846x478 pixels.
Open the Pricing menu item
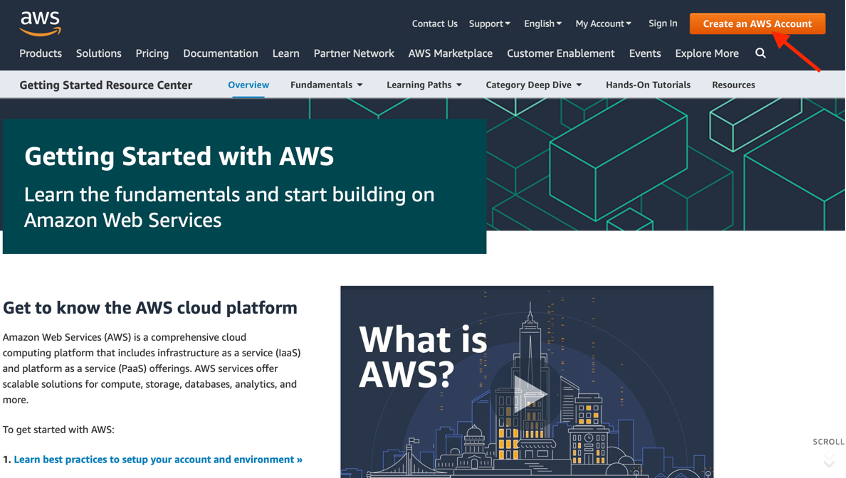tap(152, 53)
